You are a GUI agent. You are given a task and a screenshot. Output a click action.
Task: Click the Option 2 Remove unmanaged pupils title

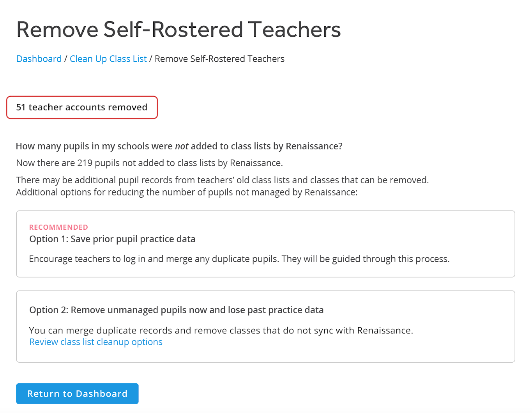(177, 310)
